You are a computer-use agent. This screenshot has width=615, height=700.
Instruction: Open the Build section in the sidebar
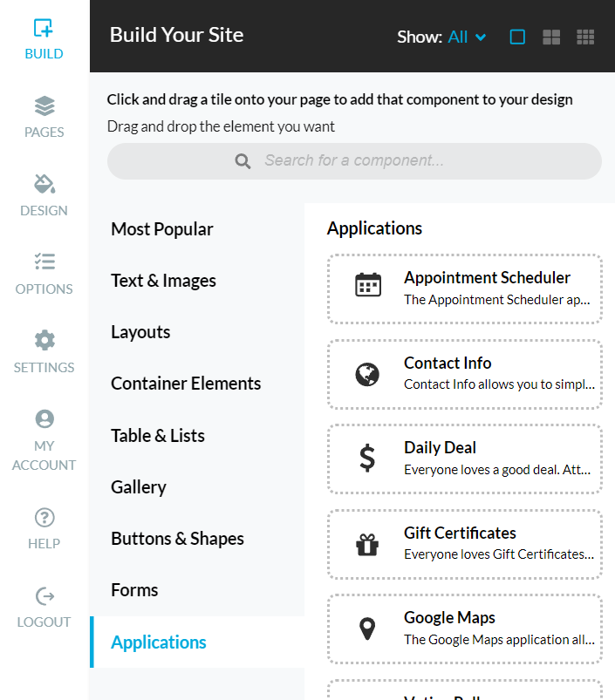tap(44, 39)
